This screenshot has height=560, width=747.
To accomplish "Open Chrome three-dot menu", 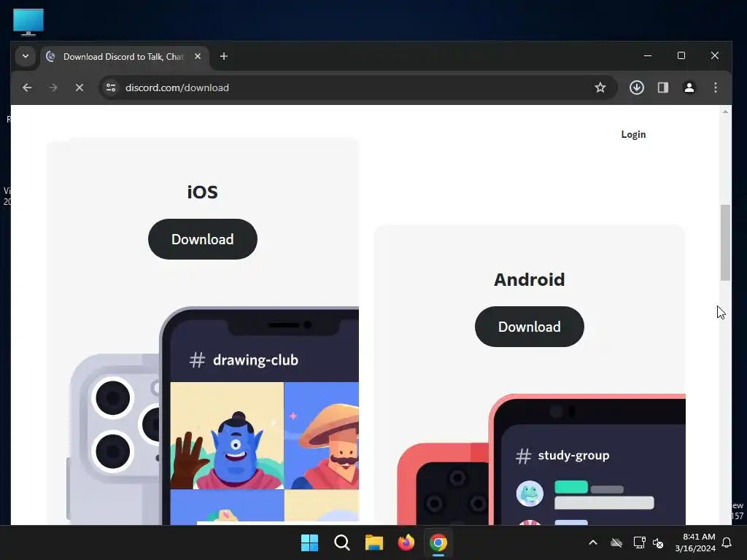I will tap(716, 87).
